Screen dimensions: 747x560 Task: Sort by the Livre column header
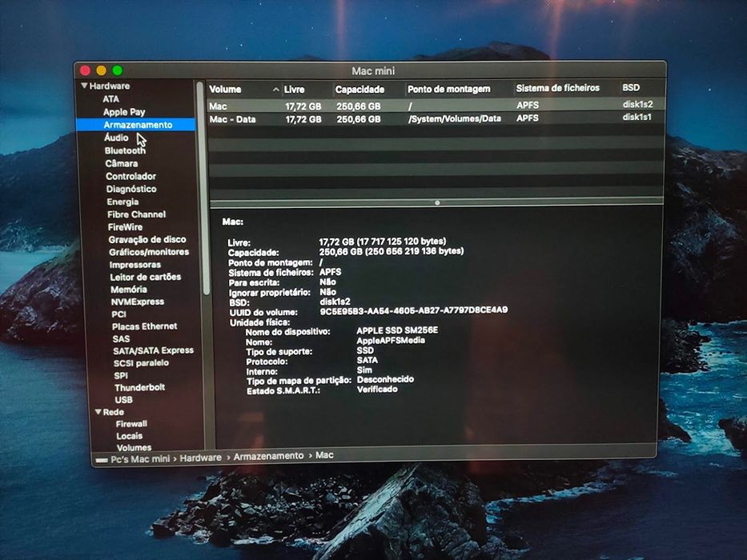294,90
